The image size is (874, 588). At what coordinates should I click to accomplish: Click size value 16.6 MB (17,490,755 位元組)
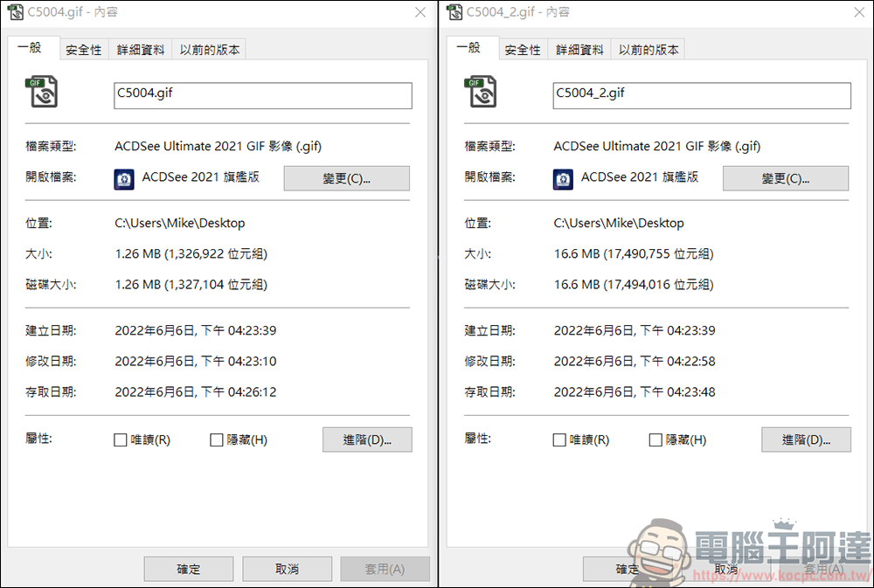click(634, 254)
